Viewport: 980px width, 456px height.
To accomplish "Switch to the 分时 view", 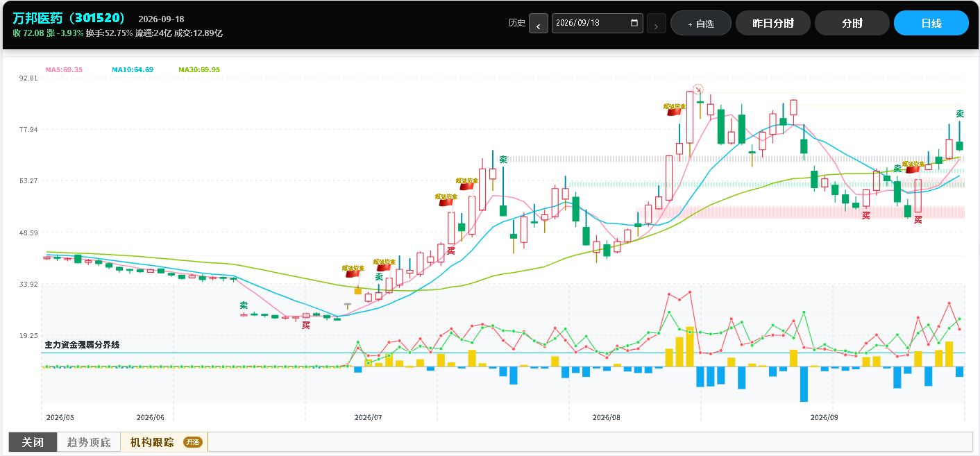I will point(852,23).
